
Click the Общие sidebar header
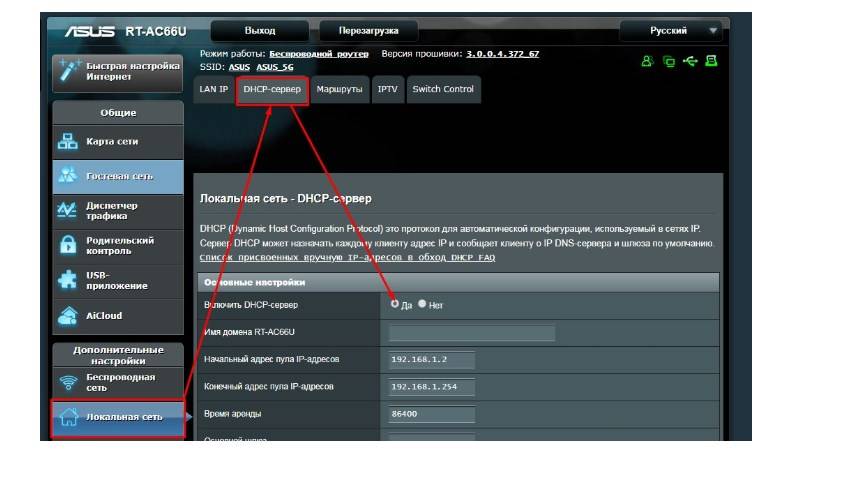[118, 113]
